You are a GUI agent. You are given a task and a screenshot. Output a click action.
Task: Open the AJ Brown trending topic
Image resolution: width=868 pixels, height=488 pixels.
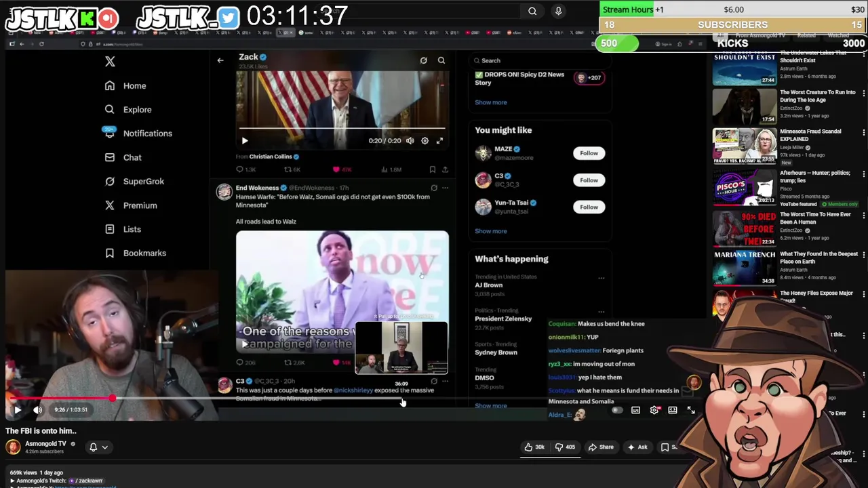point(489,285)
